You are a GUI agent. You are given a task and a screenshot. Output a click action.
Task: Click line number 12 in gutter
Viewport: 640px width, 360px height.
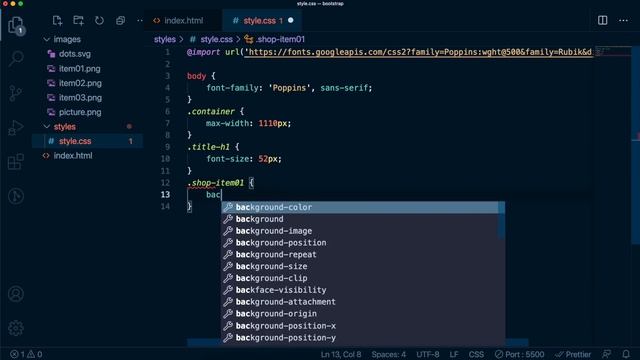pos(165,182)
